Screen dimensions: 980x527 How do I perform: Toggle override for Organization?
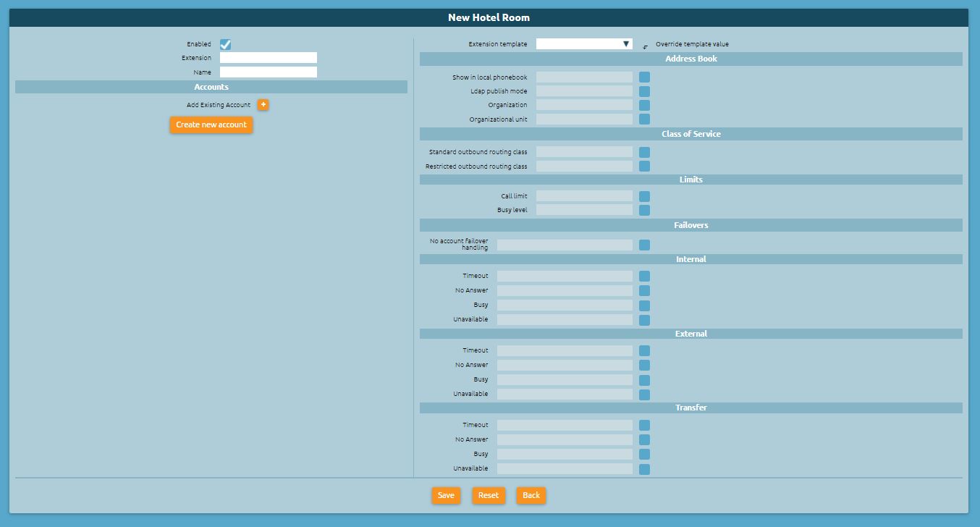click(x=644, y=105)
